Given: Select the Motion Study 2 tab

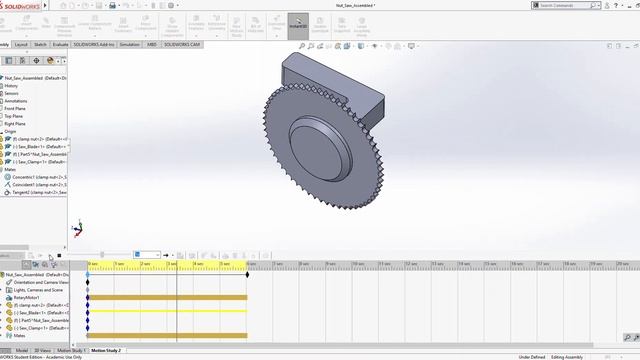Looking at the screenshot, I should pos(106,350).
